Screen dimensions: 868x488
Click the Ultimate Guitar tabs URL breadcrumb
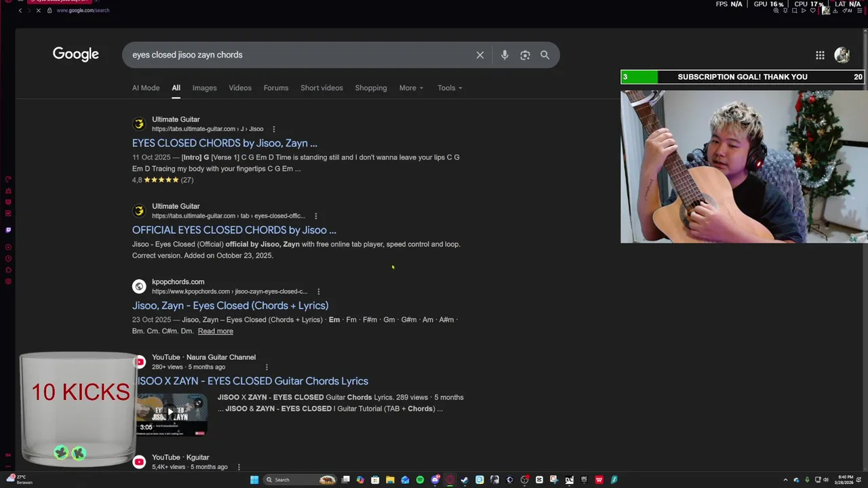pos(208,129)
